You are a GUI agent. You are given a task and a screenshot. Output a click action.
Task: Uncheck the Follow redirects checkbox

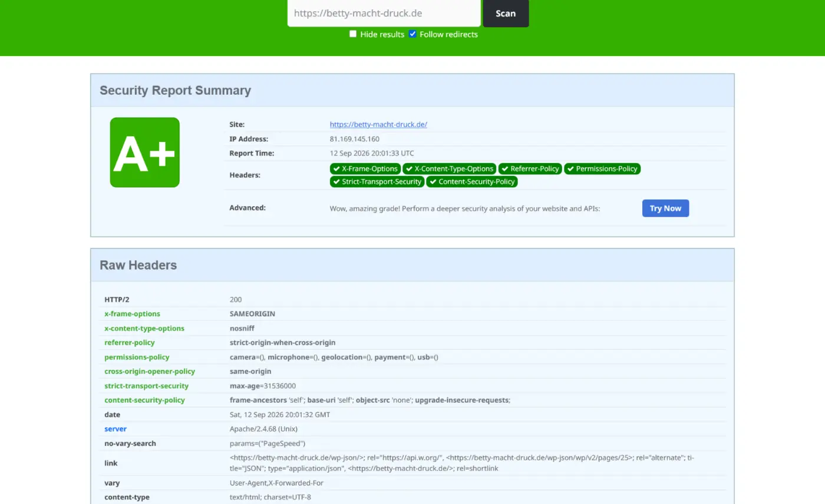[412, 34]
